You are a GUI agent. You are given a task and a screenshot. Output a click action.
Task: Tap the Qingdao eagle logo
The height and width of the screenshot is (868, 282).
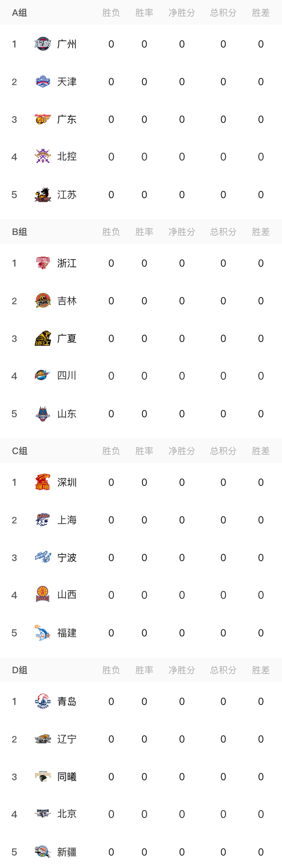coord(43,701)
